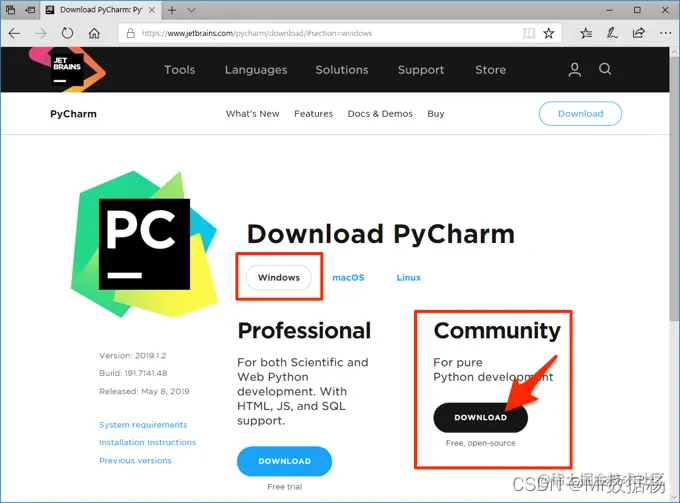Open the Tools menu in the JetBrains header
This screenshot has width=680, height=503.
point(180,70)
